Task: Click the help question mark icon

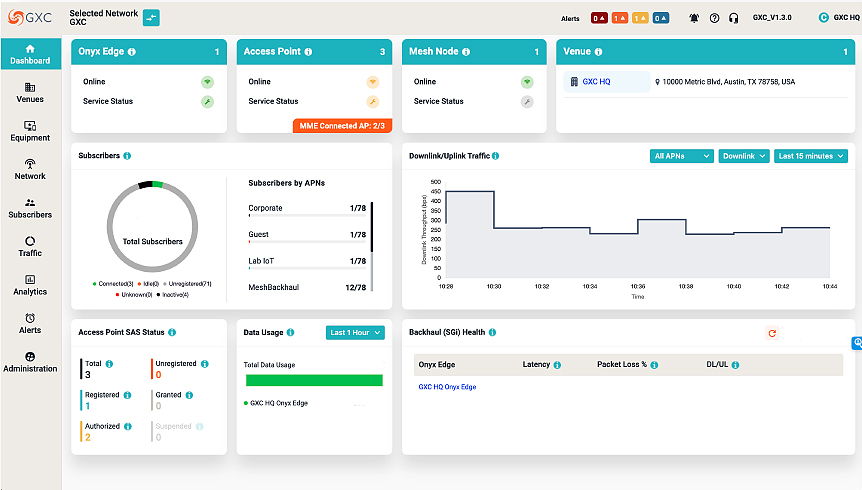Action: click(714, 18)
